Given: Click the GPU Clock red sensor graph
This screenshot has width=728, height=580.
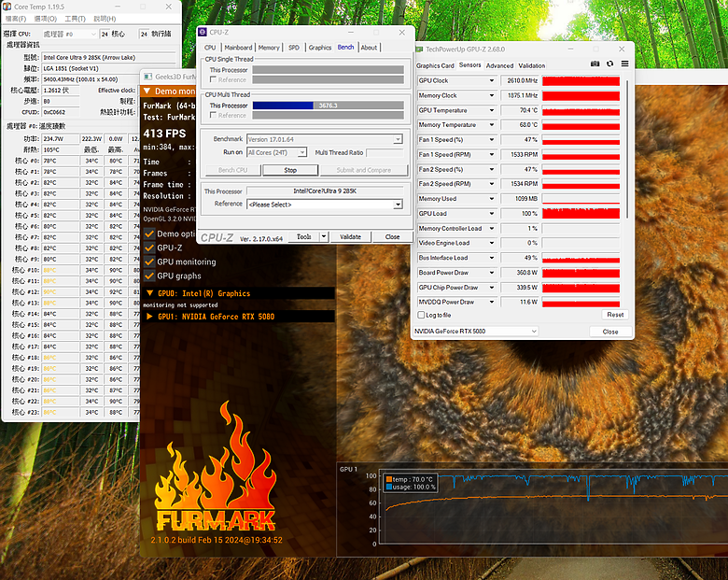Looking at the screenshot, I should [x=581, y=81].
